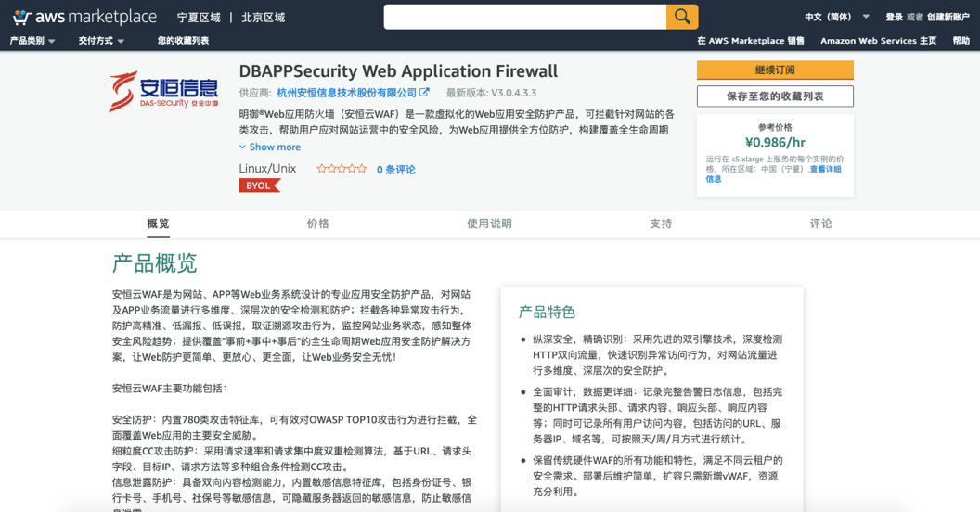
Task: Switch to the 支持 tab
Action: click(x=661, y=224)
